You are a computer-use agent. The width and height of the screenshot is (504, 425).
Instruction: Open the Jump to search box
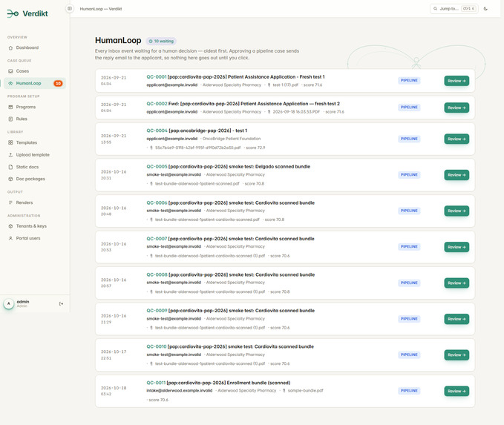coord(454,9)
